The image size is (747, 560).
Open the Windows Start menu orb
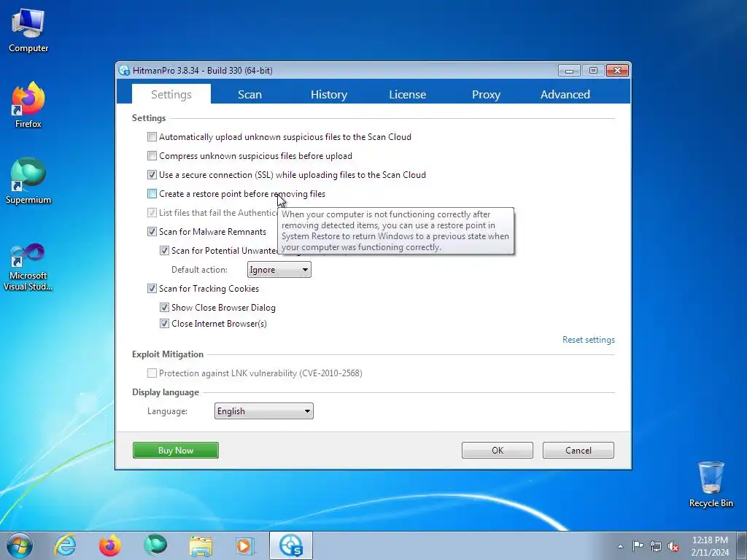[x=19, y=545]
